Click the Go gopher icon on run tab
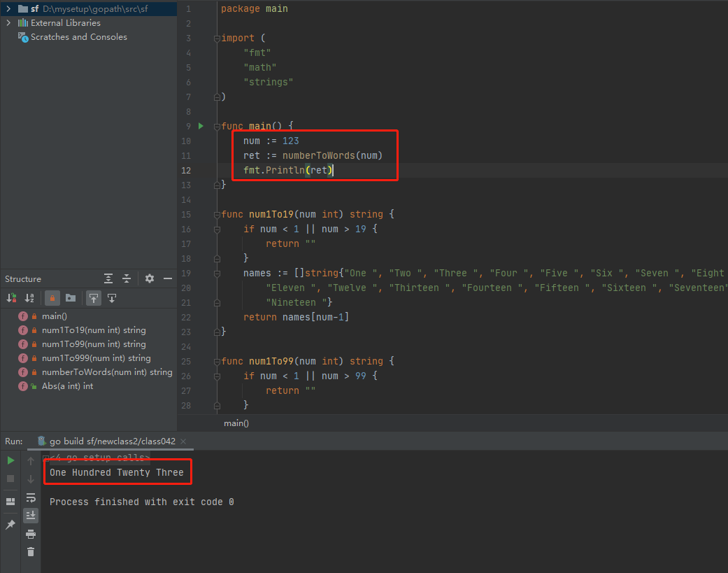This screenshot has height=573, width=728. click(42, 441)
